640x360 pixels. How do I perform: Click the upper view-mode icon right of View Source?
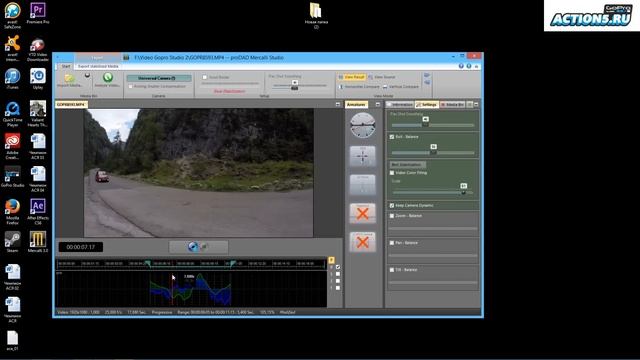(x=427, y=76)
